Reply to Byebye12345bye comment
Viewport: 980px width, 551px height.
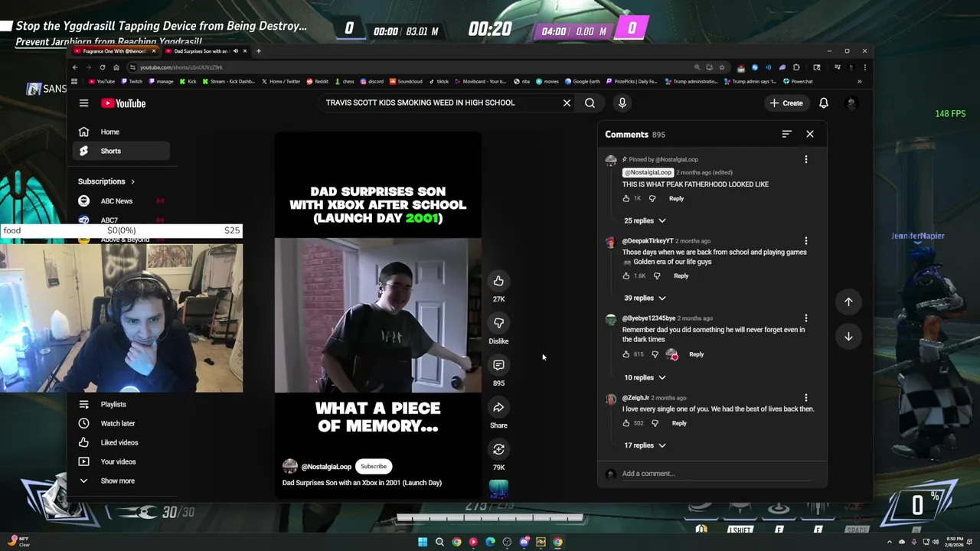pyautogui.click(x=696, y=354)
